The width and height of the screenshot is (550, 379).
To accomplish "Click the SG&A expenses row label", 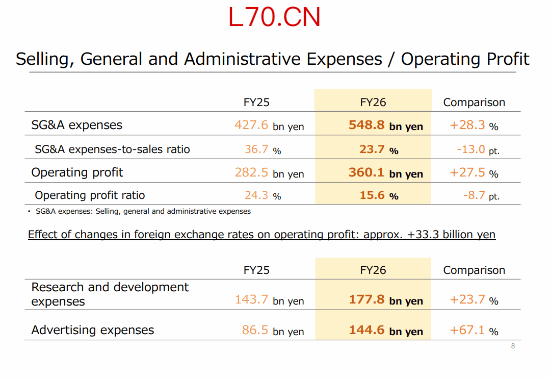I will tap(77, 125).
